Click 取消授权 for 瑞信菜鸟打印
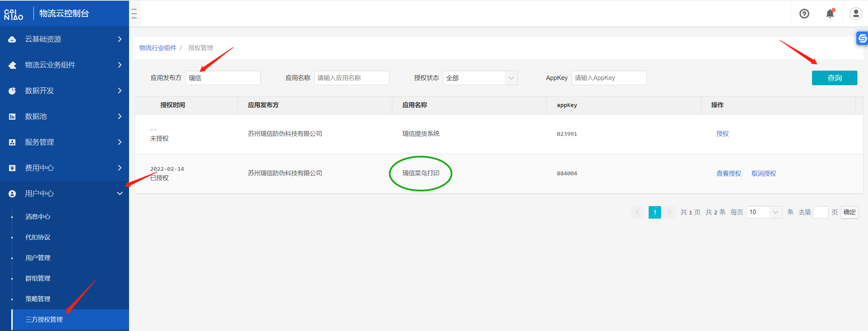Viewport: 868px width, 331px height. pos(764,174)
